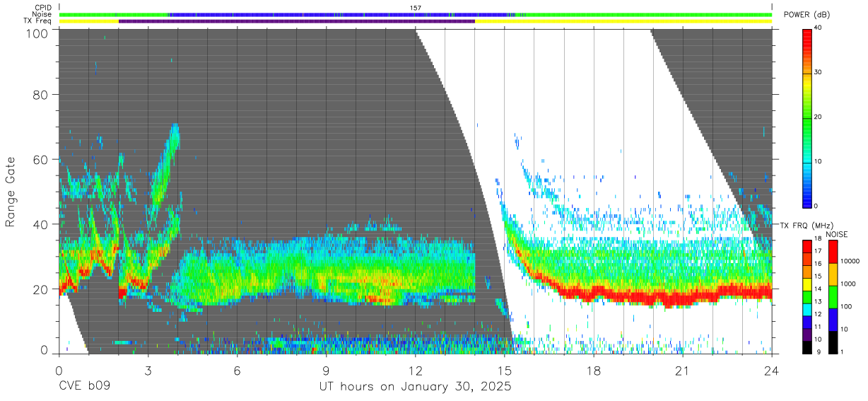The width and height of the screenshot is (868, 401).
Task: Click the 15 hour tick label
Action: (x=505, y=371)
